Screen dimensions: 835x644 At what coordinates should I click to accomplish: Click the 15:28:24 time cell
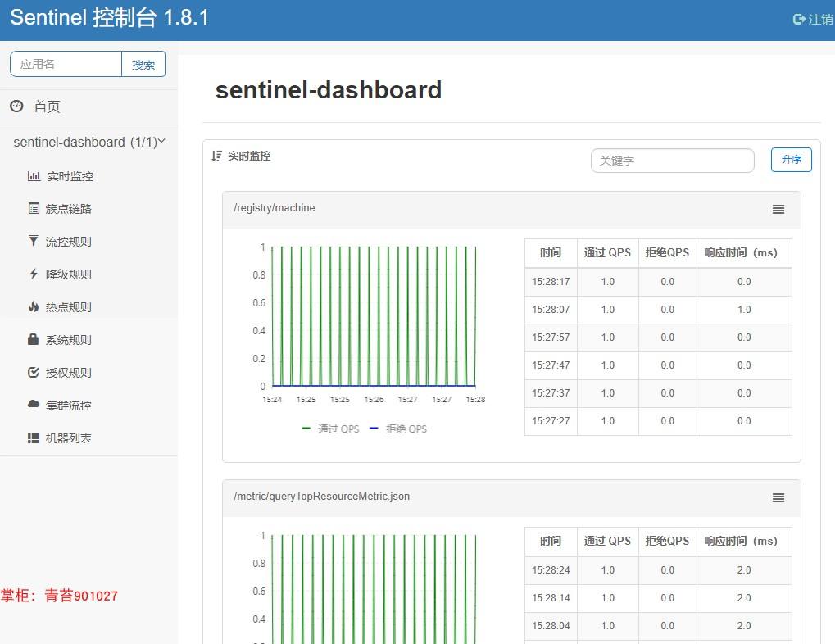pyautogui.click(x=551, y=570)
